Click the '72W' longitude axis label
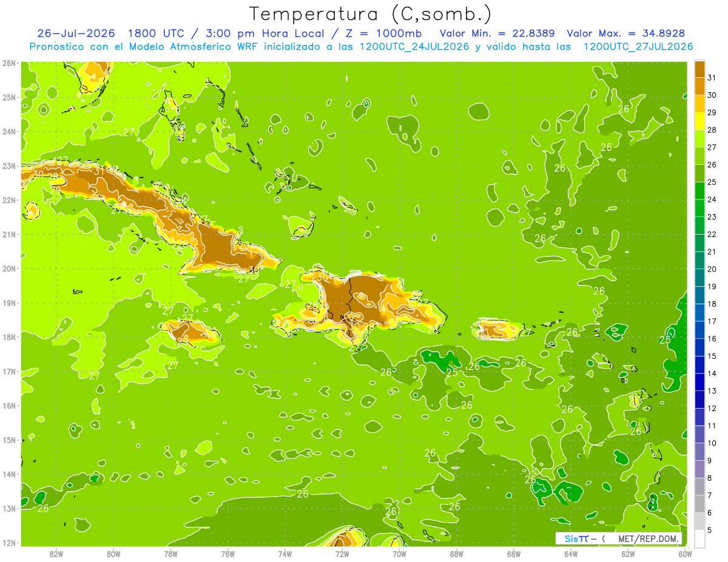This screenshot has height=562, width=728. [x=342, y=554]
